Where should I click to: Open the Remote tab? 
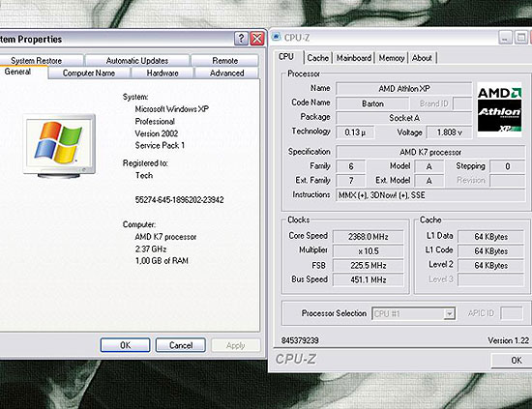point(225,61)
